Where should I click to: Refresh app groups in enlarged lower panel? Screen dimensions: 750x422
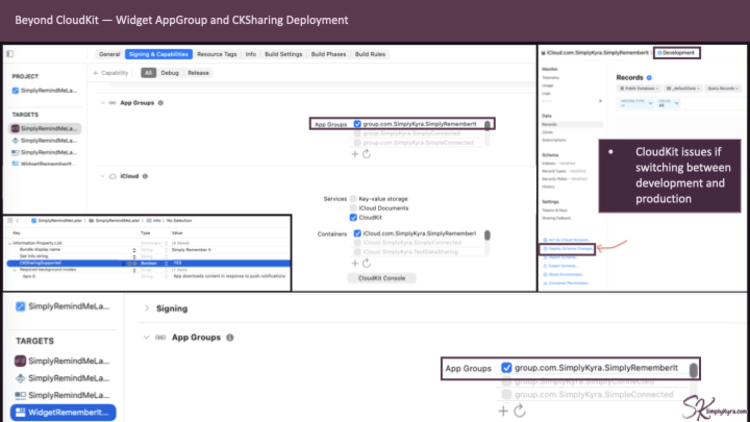(x=519, y=411)
